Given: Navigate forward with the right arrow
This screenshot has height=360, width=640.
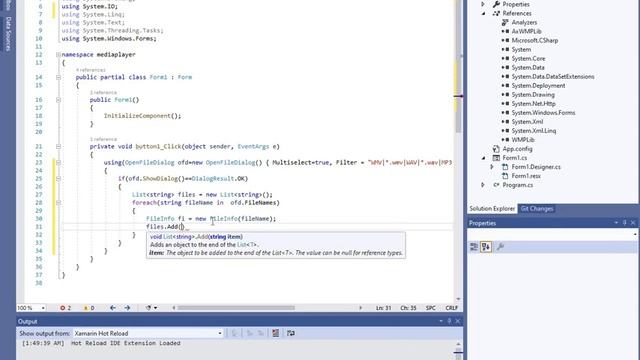Looking at the screenshot, I should (x=127, y=308).
